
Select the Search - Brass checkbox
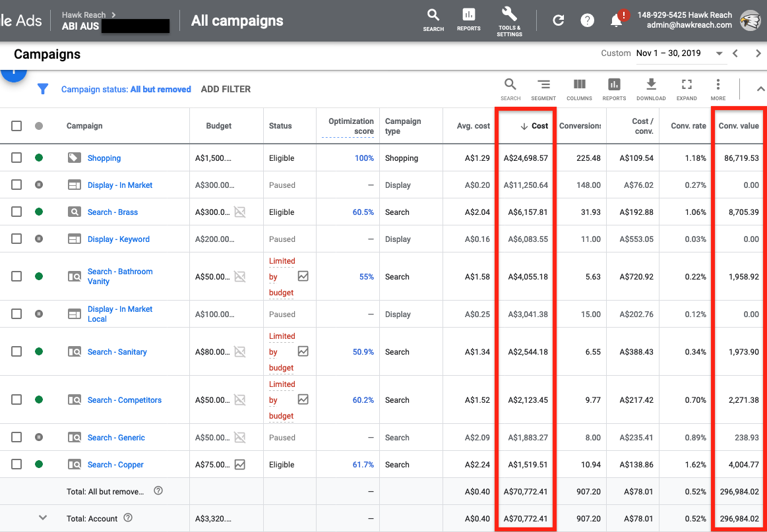[x=16, y=212]
